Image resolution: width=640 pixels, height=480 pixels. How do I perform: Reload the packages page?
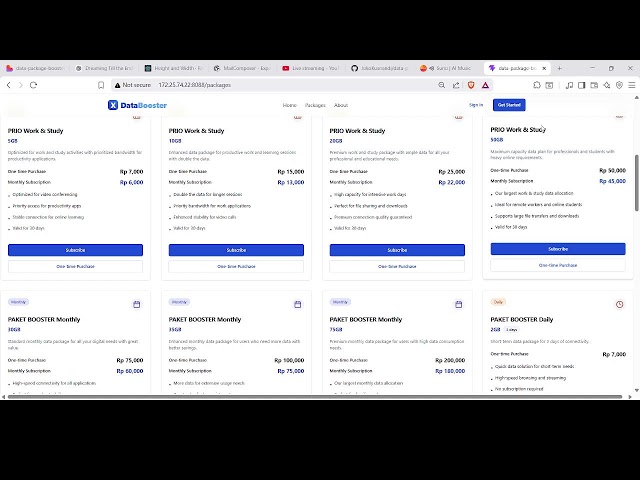point(33,85)
